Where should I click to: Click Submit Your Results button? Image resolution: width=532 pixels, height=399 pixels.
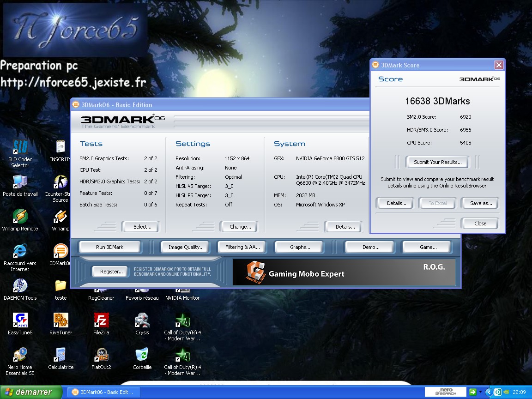point(438,162)
